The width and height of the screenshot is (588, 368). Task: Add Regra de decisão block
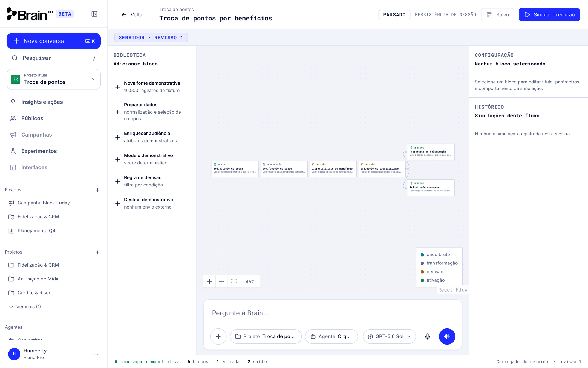pyautogui.click(x=152, y=181)
